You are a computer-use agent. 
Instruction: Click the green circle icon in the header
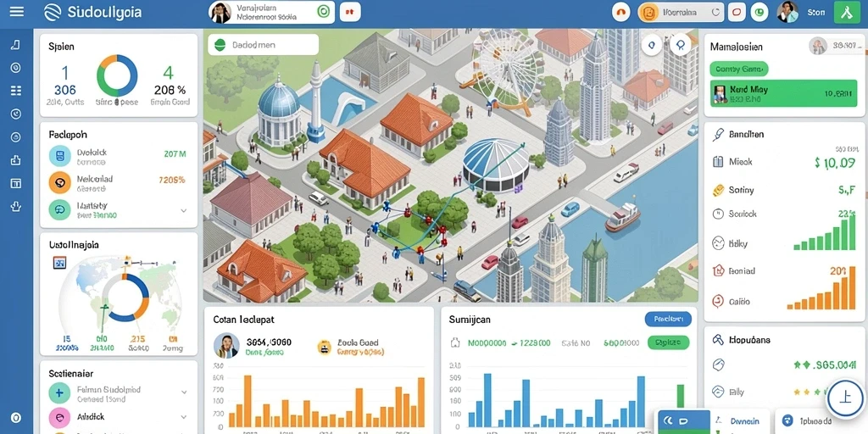coord(760,12)
